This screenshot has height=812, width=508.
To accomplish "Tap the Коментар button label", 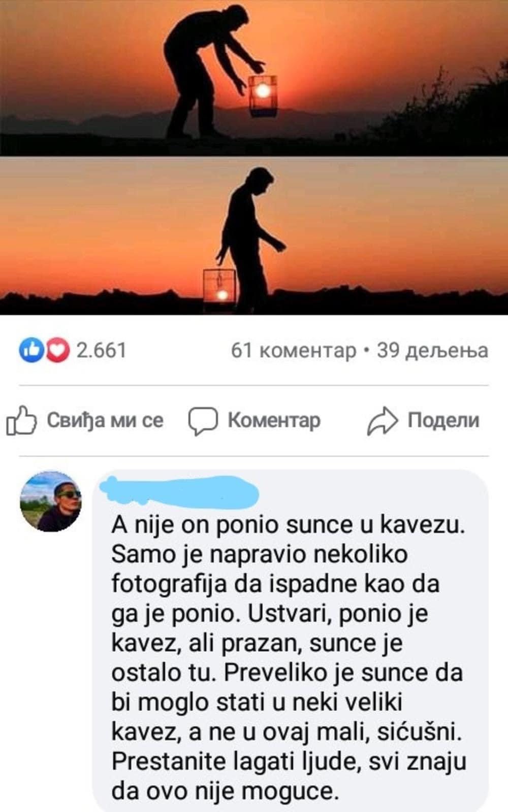I will [x=274, y=420].
